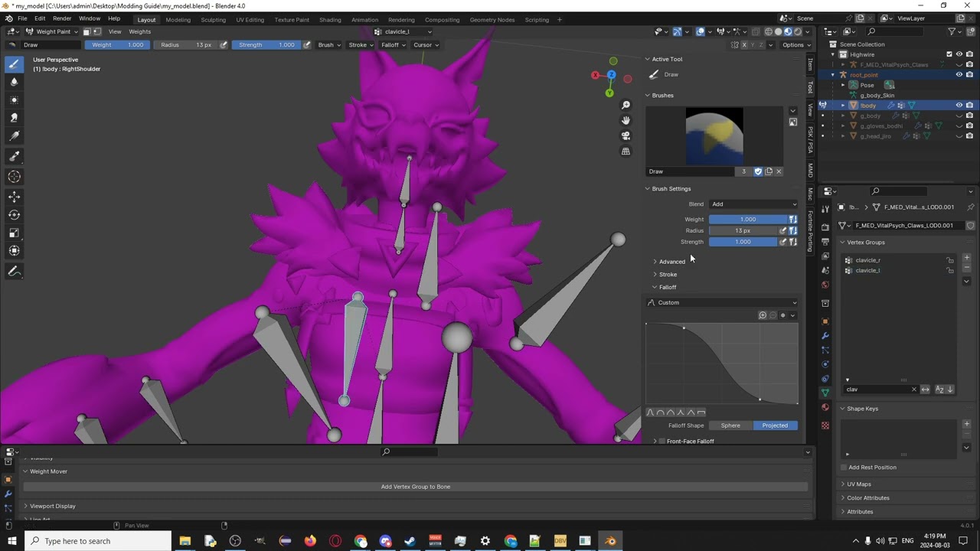Uncheck the Highwire collection checkbox

pyautogui.click(x=949, y=54)
